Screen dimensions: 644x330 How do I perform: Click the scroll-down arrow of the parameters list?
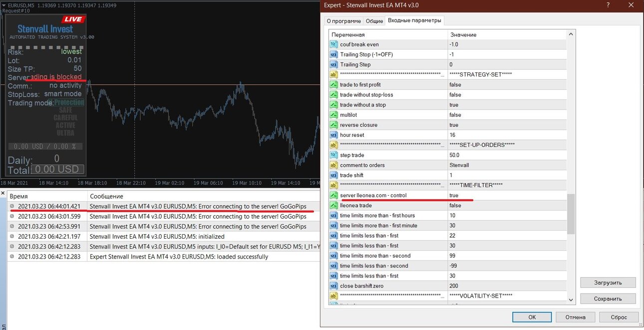(571, 300)
